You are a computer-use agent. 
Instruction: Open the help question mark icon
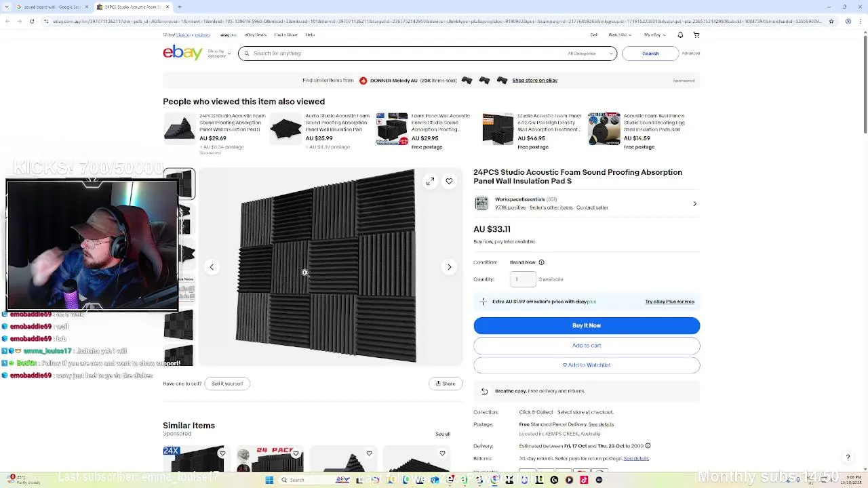click(848, 457)
